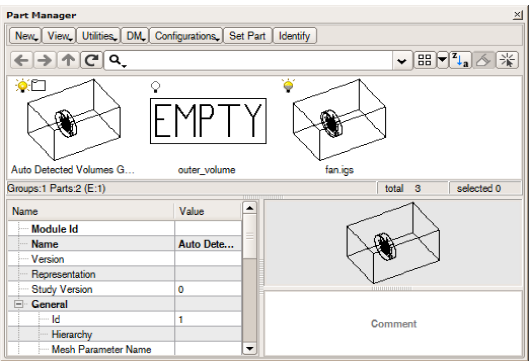Toggle visibility bulb of outer_volume part
The height and width of the screenshot is (361, 531).
[x=155, y=87]
